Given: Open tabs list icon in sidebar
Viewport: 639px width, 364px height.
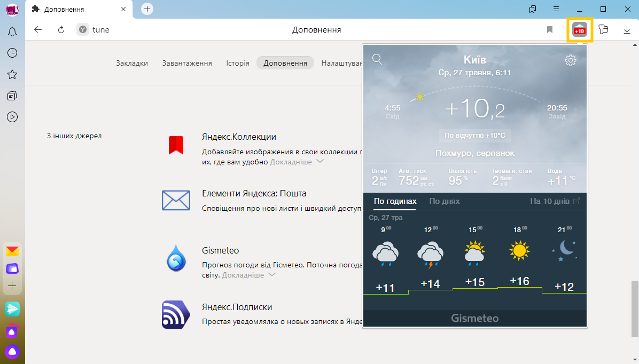Looking at the screenshot, I should coord(12,96).
